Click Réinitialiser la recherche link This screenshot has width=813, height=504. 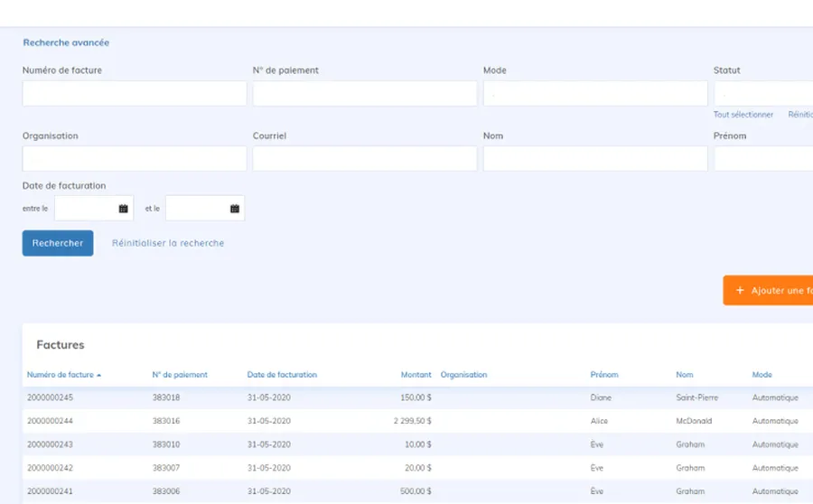coord(168,243)
